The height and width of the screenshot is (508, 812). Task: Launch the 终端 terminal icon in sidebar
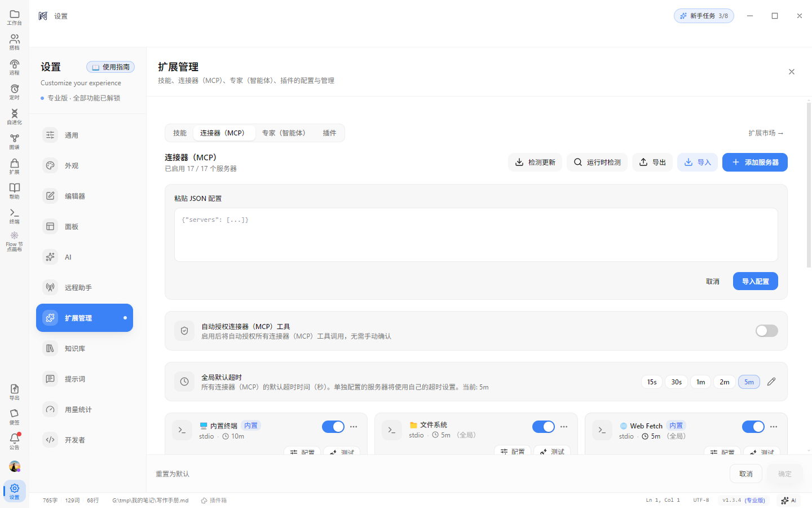[x=15, y=216]
